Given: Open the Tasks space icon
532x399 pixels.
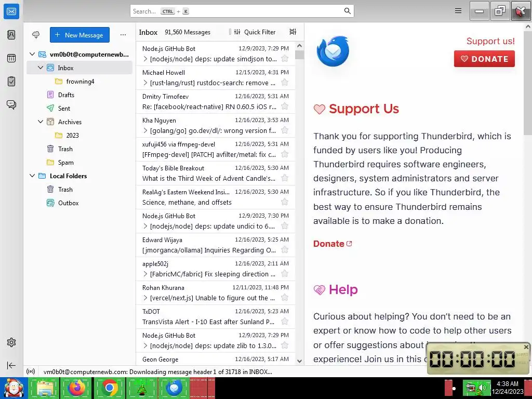Looking at the screenshot, I should click(x=11, y=82).
